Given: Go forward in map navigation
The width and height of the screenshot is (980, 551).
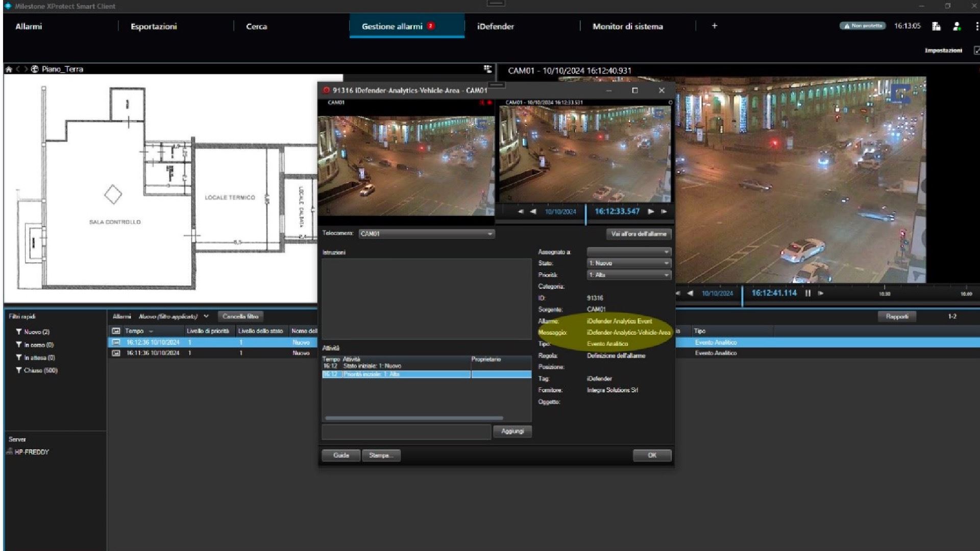Looking at the screenshot, I should [x=26, y=69].
